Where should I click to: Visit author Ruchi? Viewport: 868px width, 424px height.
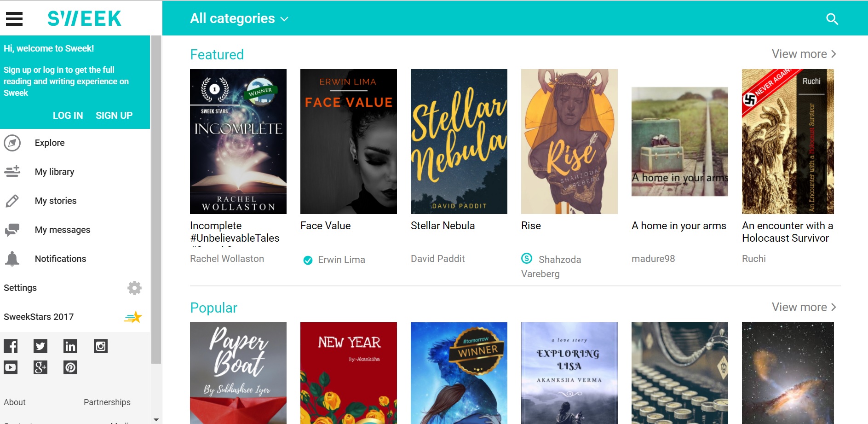754,259
